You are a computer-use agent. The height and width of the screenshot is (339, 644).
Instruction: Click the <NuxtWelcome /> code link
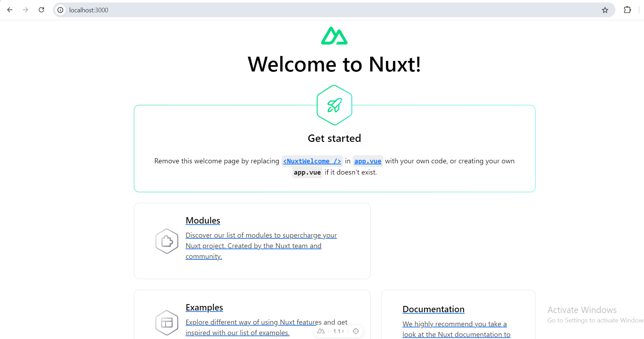(x=312, y=161)
